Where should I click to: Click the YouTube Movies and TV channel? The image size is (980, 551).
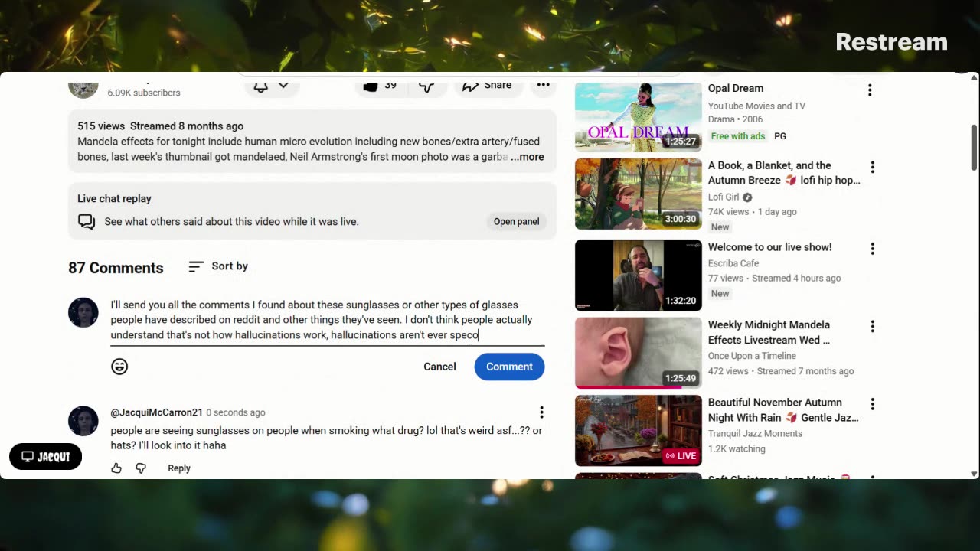[x=756, y=106]
